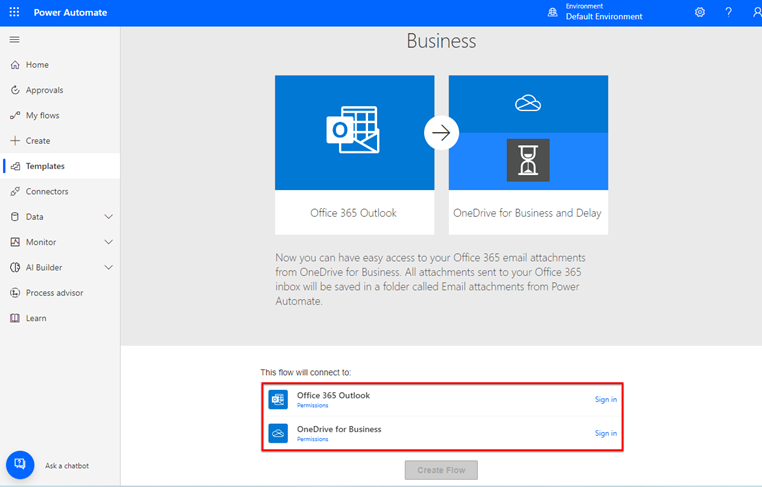Click the Delay hourglass icon
Screen dimensions: 762x487
[528, 160]
